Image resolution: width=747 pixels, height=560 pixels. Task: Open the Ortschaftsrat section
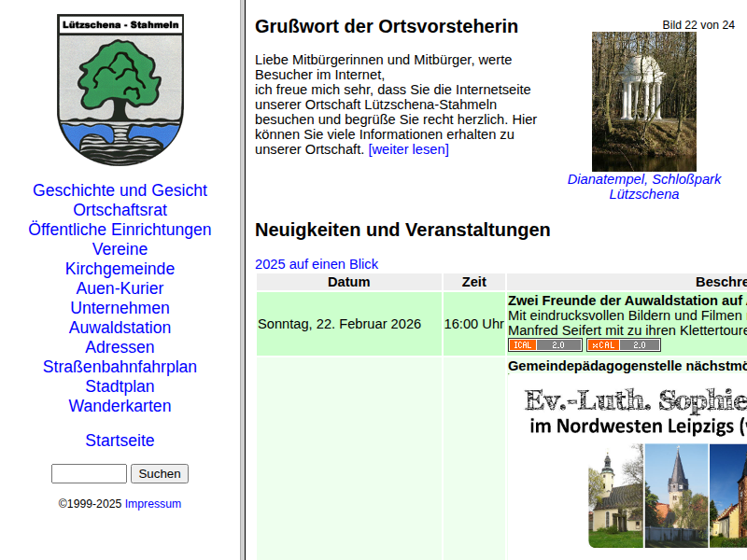click(x=120, y=210)
